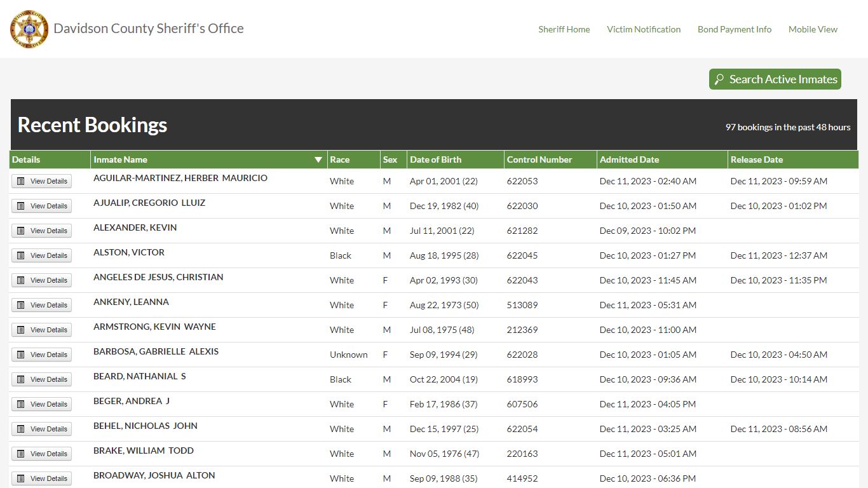View Details for BEARD, NATHANIAL S
868x488 pixels.
pos(42,379)
